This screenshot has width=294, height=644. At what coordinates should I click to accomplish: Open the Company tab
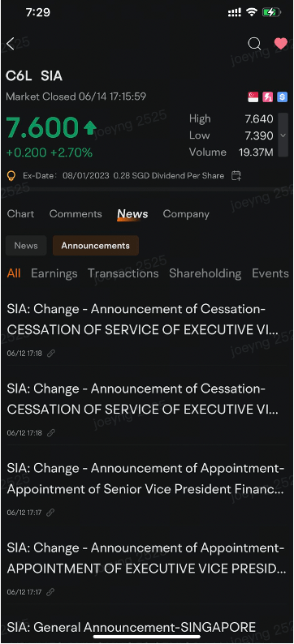click(x=186, y=214)
